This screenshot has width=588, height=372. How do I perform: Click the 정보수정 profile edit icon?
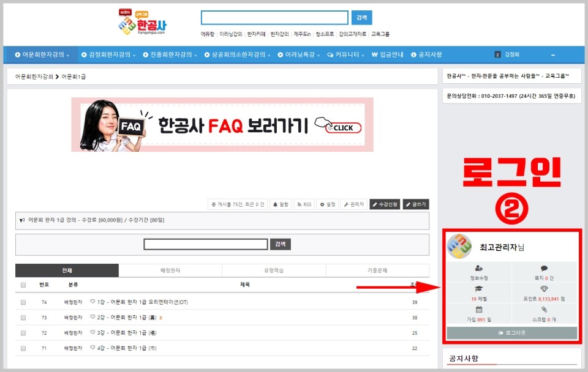pos(479,268)
